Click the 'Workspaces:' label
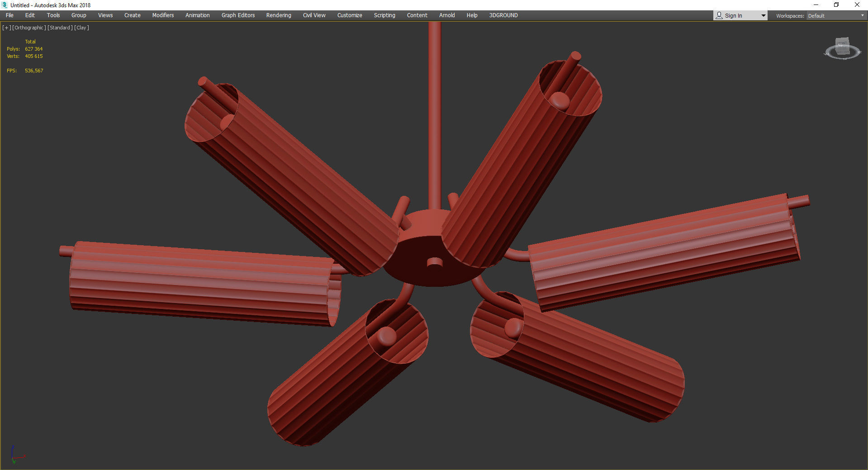 tap(790, 16)
